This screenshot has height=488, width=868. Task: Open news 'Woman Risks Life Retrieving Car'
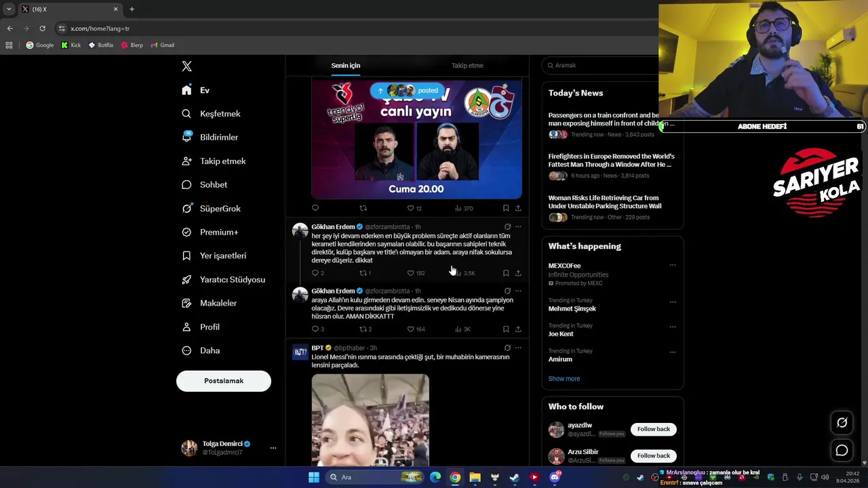[605, 202]
